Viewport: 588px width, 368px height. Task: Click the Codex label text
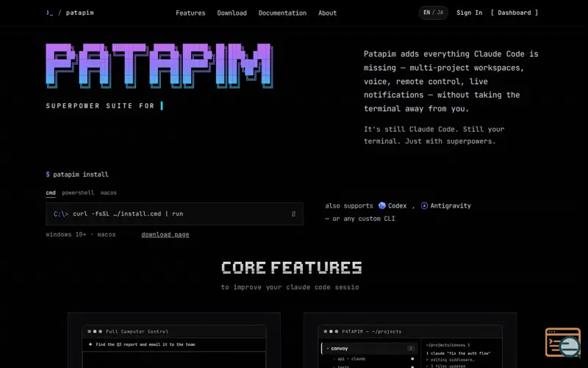pos(397,206)
